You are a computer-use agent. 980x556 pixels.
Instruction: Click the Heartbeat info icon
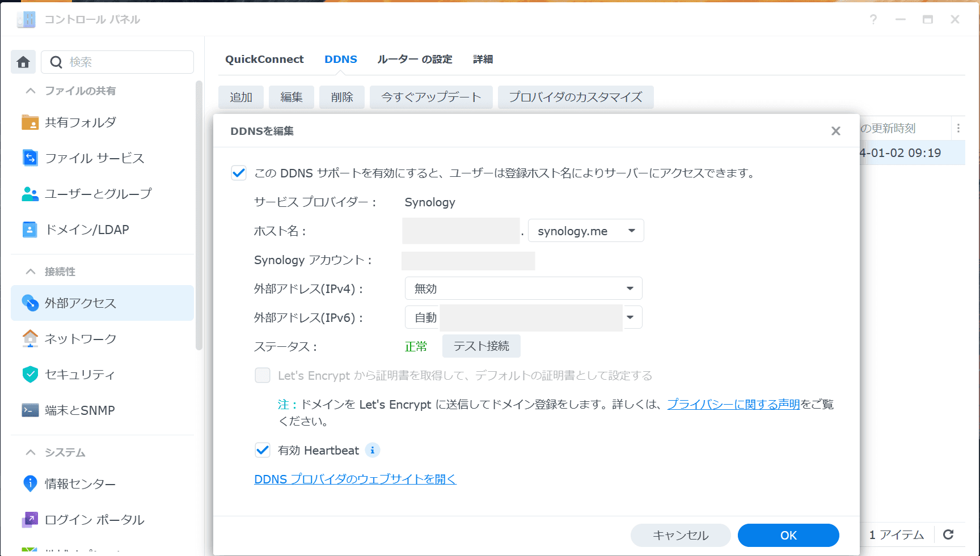coord(373,450)
